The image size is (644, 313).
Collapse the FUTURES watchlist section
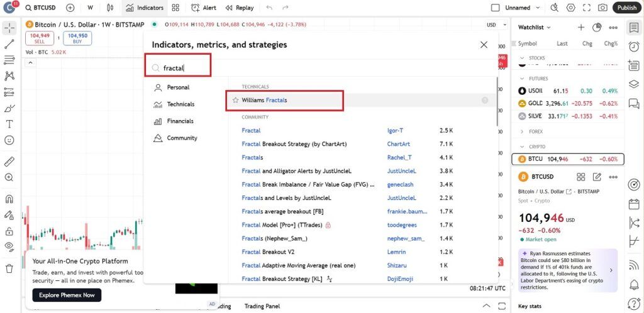coord(522,79)
